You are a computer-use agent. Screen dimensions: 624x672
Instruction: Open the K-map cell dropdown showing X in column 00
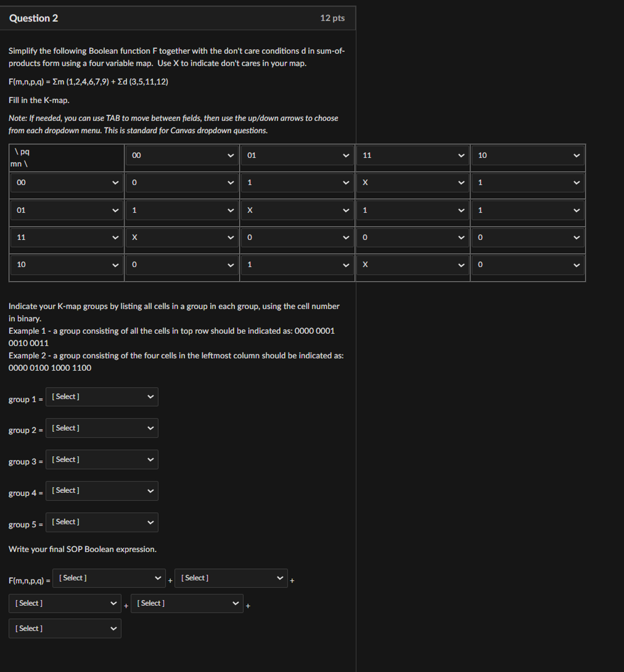(182, 237)
